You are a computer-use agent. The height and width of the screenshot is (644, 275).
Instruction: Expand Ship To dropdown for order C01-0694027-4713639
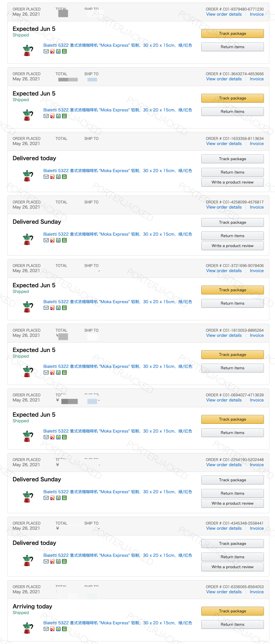(x=99, y=400)
